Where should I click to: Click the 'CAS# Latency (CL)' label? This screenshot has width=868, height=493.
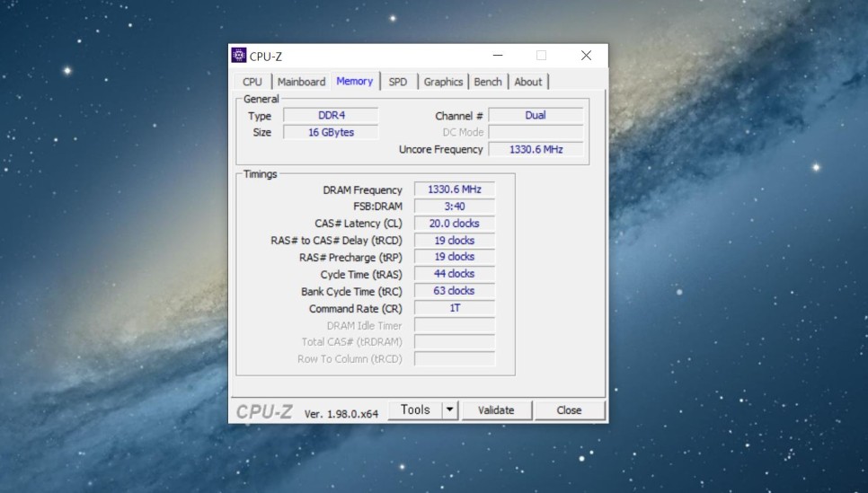point(359,224)
